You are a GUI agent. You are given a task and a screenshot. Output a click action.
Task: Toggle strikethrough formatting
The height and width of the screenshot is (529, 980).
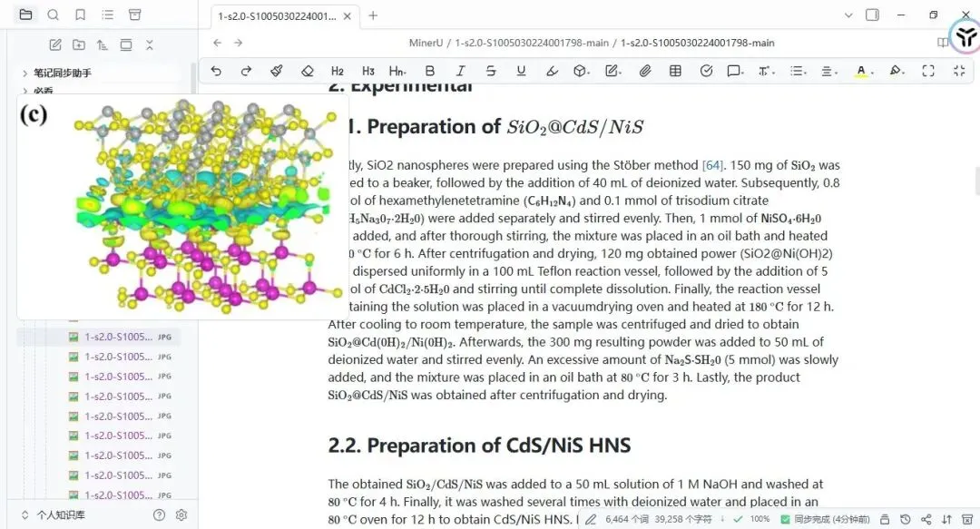[491, 72]
